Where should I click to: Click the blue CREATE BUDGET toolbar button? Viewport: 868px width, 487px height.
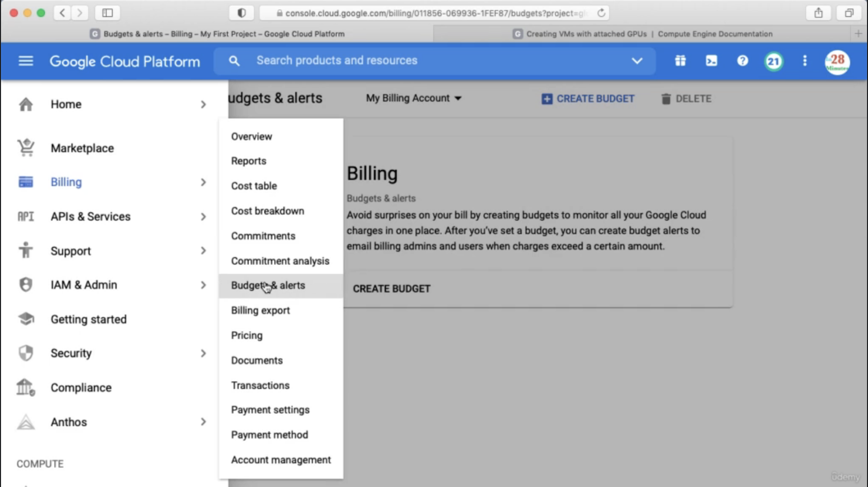coord(588,99)
